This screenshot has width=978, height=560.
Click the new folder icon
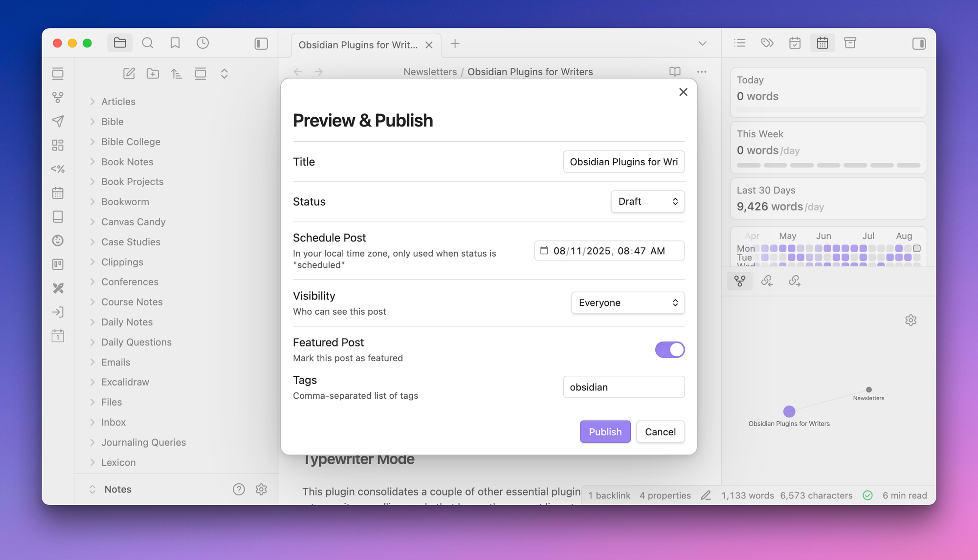coord(153,74)
